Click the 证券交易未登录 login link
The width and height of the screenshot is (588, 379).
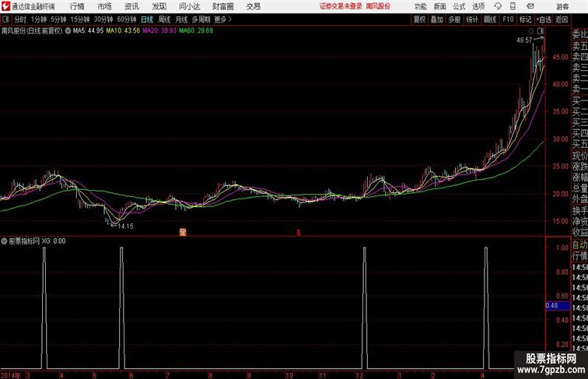click(x=341, y=6)
